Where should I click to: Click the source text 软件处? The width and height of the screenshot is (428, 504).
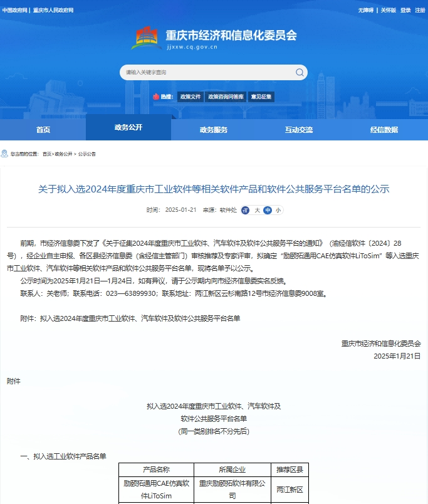(228, 210)
